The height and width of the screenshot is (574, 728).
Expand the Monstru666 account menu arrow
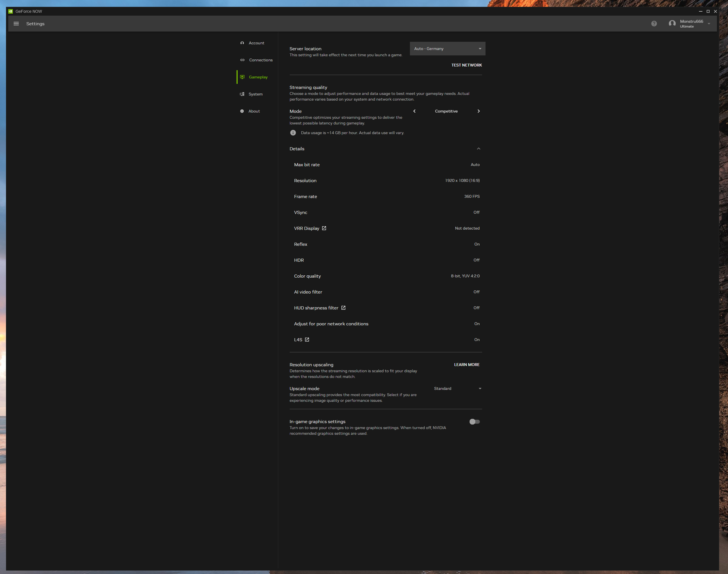(x=709, y=24)
